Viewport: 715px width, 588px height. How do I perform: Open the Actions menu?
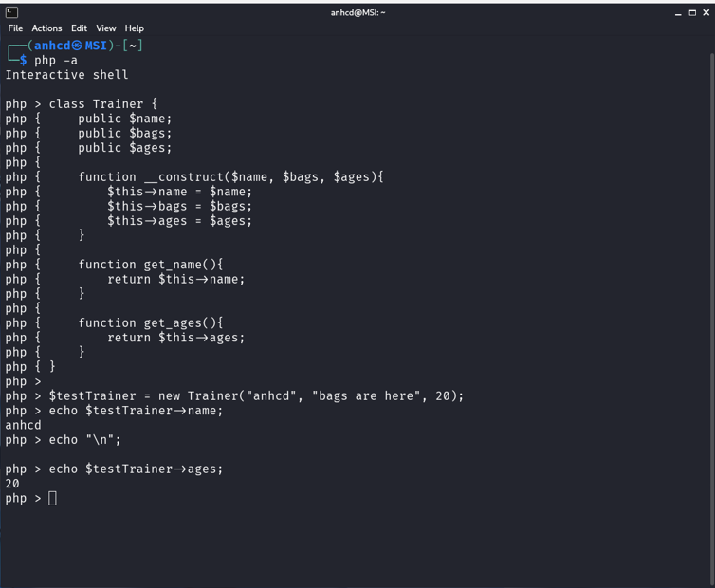(46, 28)
